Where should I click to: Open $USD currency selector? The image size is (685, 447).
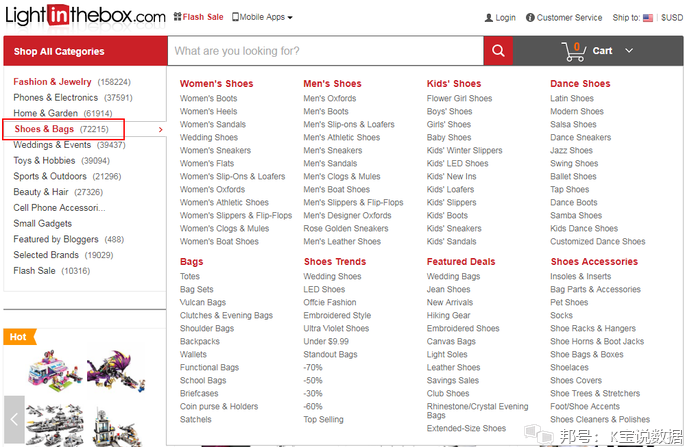click(672, 17)
